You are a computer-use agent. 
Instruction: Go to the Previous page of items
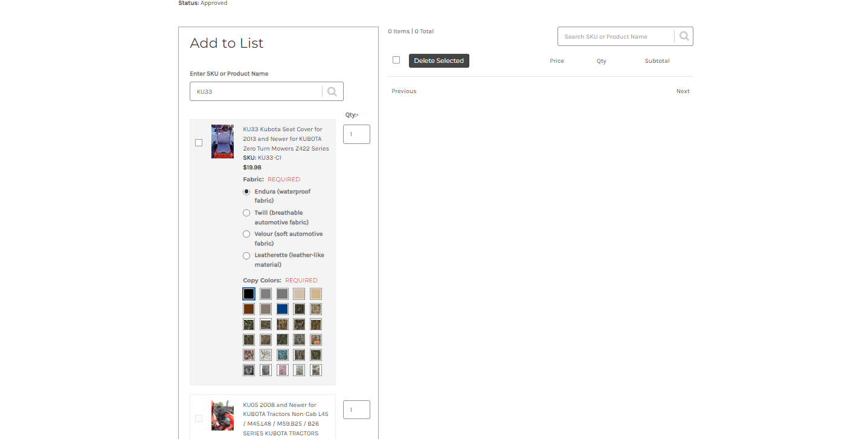coord(404,91)
